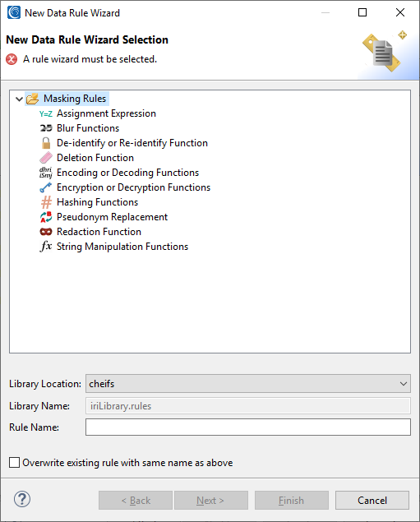This screenshot has width=420, height=522.
Task: Click the Hashing Functions hash icon
Action: 46,202
